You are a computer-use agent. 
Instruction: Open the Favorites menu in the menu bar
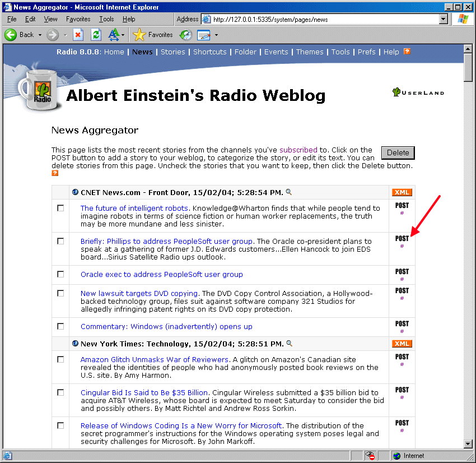click(78, 19)
